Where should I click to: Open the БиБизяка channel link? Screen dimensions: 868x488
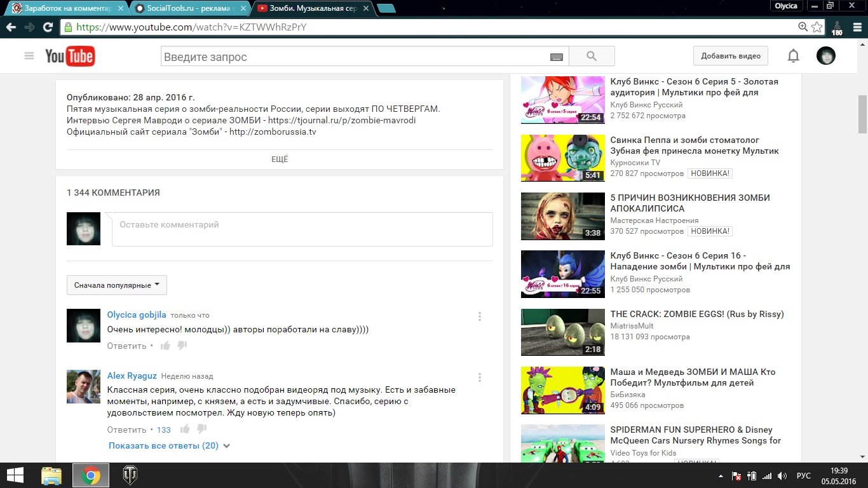click(x=628, y=395)
